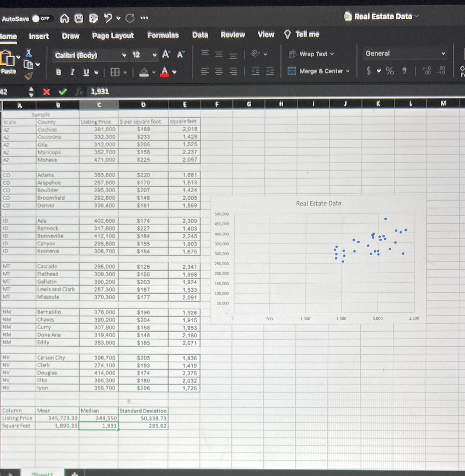Toggle AutoSave on

pos(35,18)
